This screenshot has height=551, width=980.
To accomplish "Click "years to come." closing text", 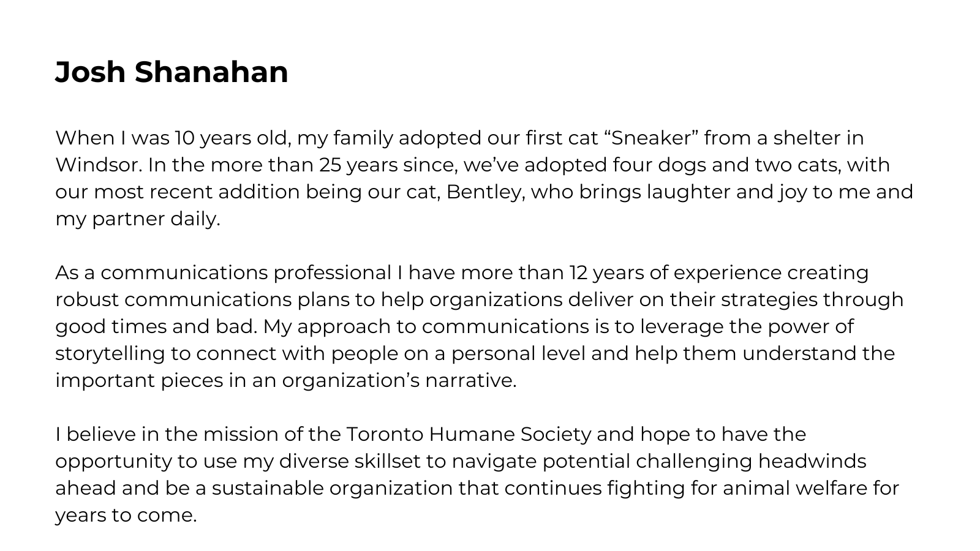I will click(126, 515).
